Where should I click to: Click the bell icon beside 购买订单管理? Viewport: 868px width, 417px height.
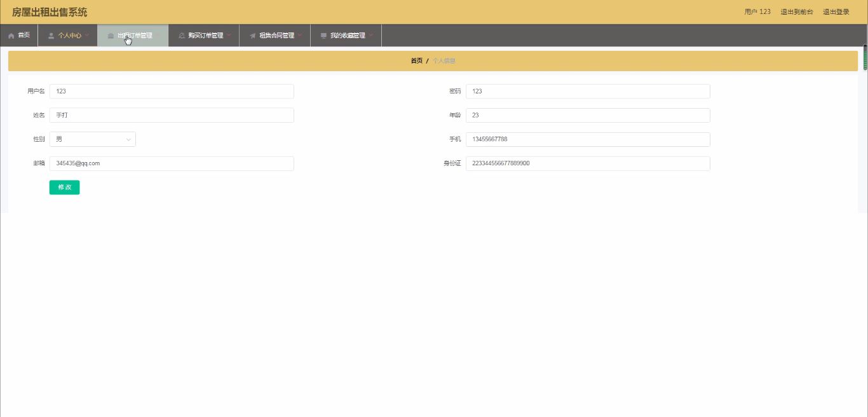coord(182,36)
